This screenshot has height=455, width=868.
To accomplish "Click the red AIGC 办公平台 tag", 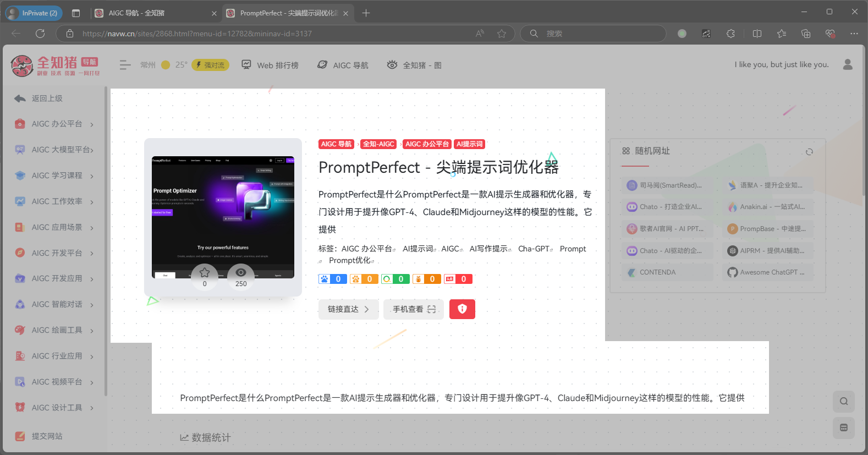I will [427, 144].
